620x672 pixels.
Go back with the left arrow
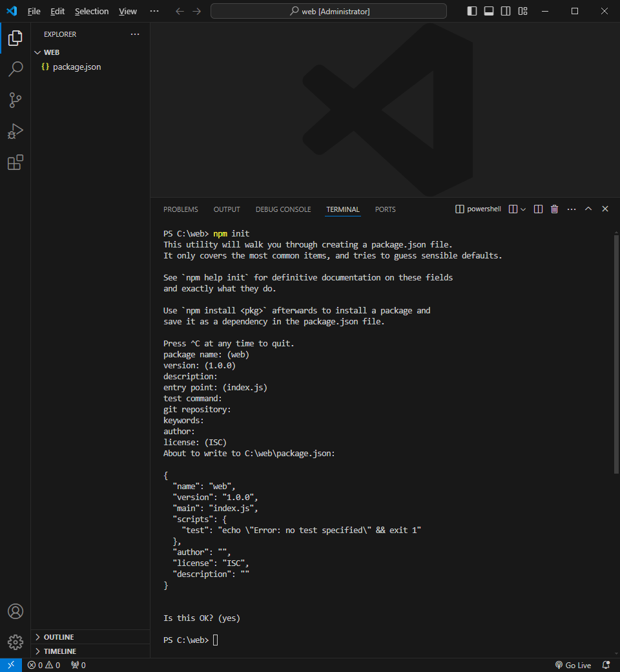[180, 11]
